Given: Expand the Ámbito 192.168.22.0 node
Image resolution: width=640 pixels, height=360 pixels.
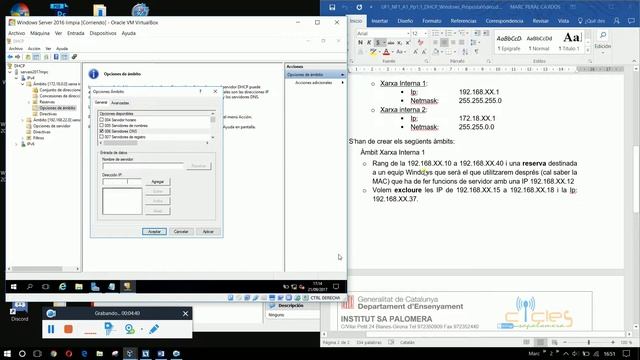Looking at the screenshot, I should coord(23,120).
